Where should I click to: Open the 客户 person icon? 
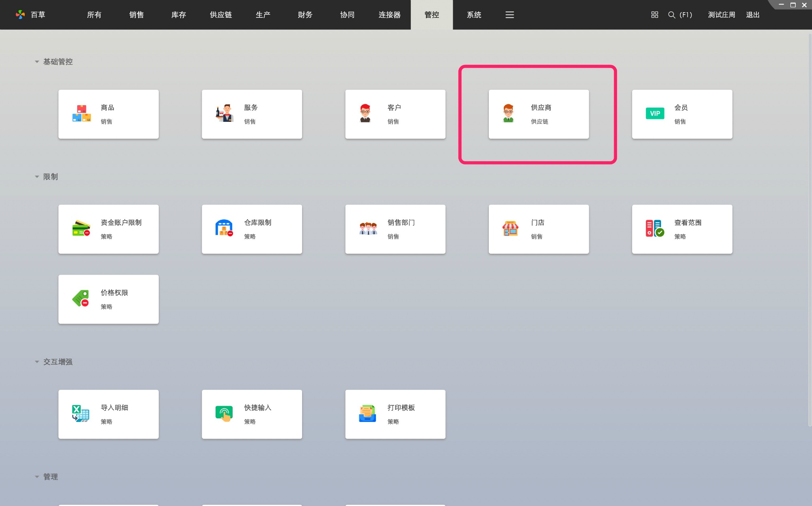pyautogui.click(x=365, y=114)
